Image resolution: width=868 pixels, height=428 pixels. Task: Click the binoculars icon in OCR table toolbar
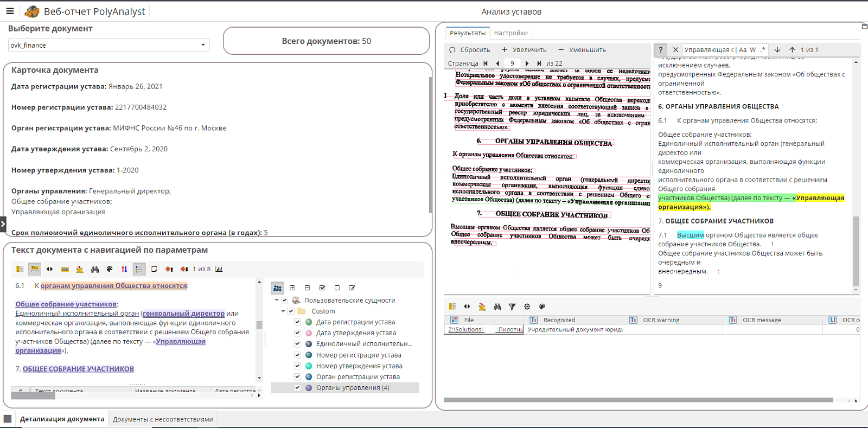click(497, 306)
